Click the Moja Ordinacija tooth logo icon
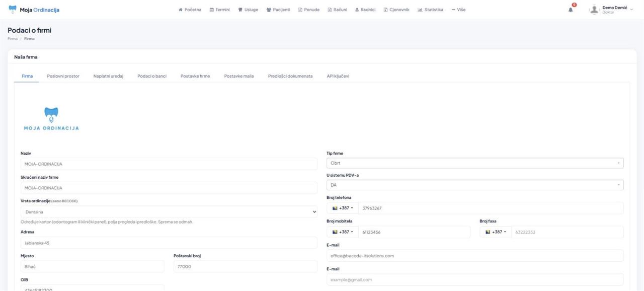Image resolution: width=644 pixels, height=291 pixels. coord(13,9)
